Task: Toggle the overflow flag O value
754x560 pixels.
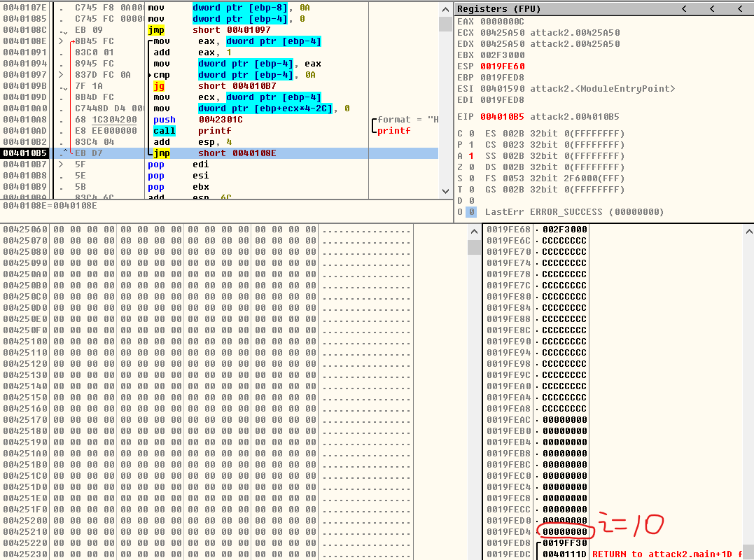Action: click(471, 212)
